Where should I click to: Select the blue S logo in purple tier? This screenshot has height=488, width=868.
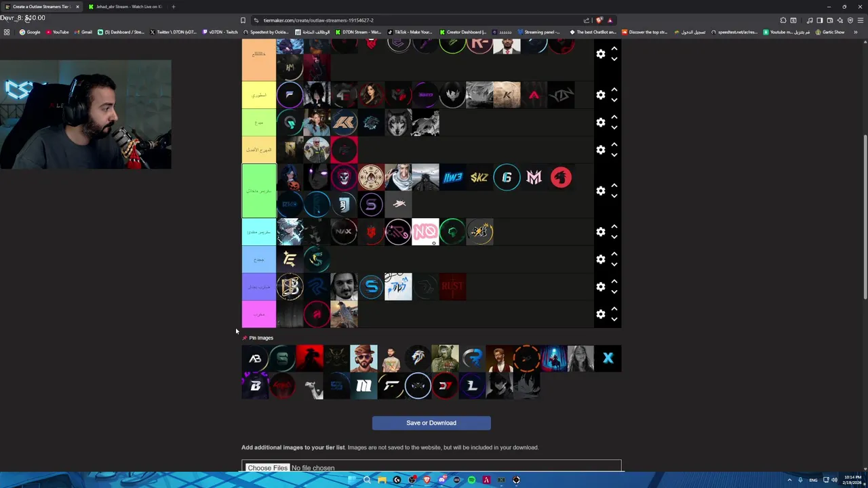[x=371, y=287]
